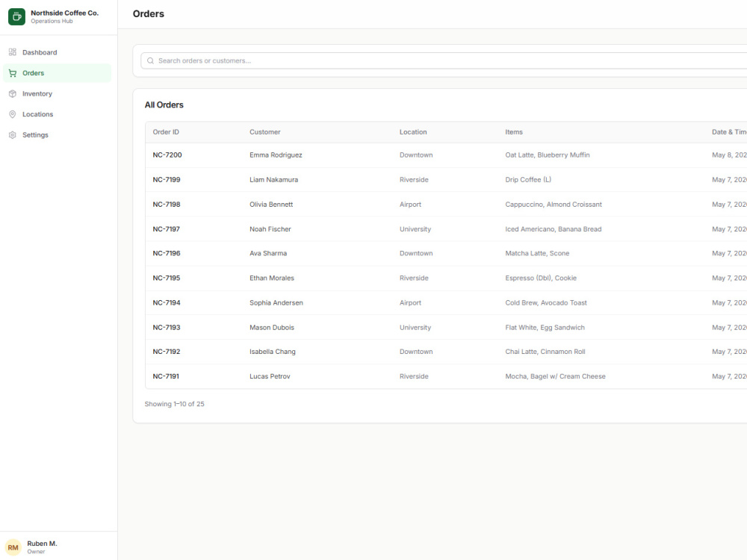This screenshot has width=747, height=560.
Task: Click Iced Americano, Banana Bread items
Action: click(554, 229)
